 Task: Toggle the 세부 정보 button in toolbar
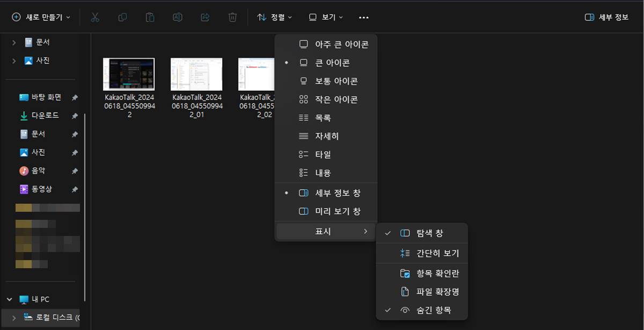(x=606, y=17)
